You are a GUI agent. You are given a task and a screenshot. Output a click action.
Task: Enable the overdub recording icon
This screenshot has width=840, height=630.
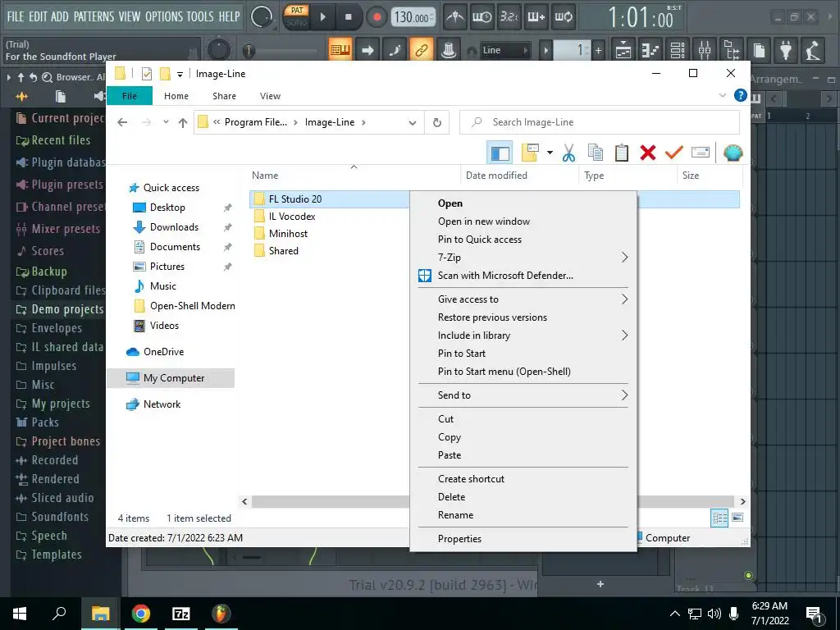pos(536,17)
